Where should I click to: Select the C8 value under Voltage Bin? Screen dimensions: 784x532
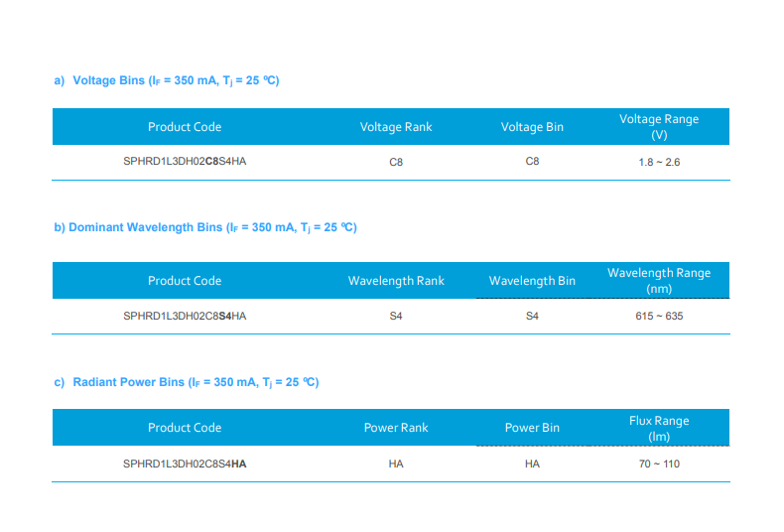point(532,162)
